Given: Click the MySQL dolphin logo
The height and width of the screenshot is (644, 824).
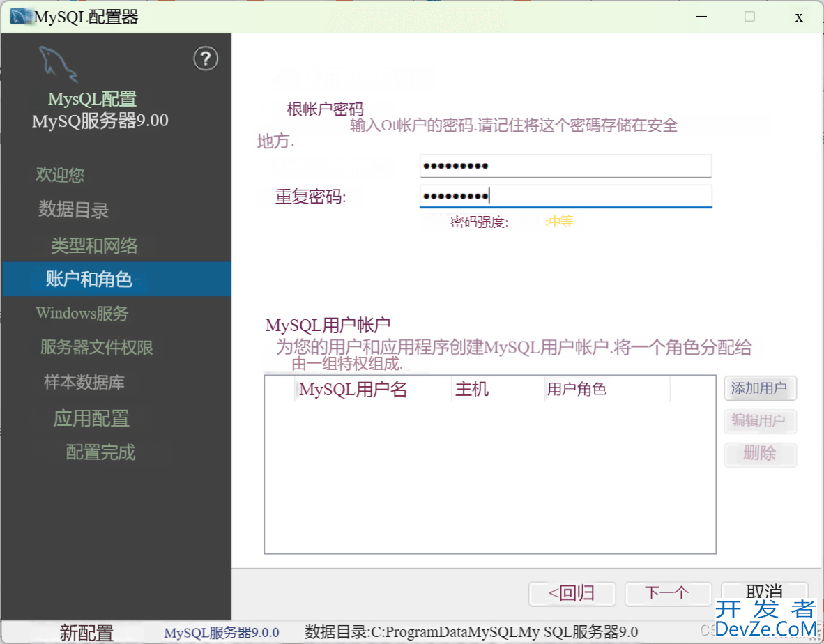Looking at the screenshot, I should pos(58,64).
